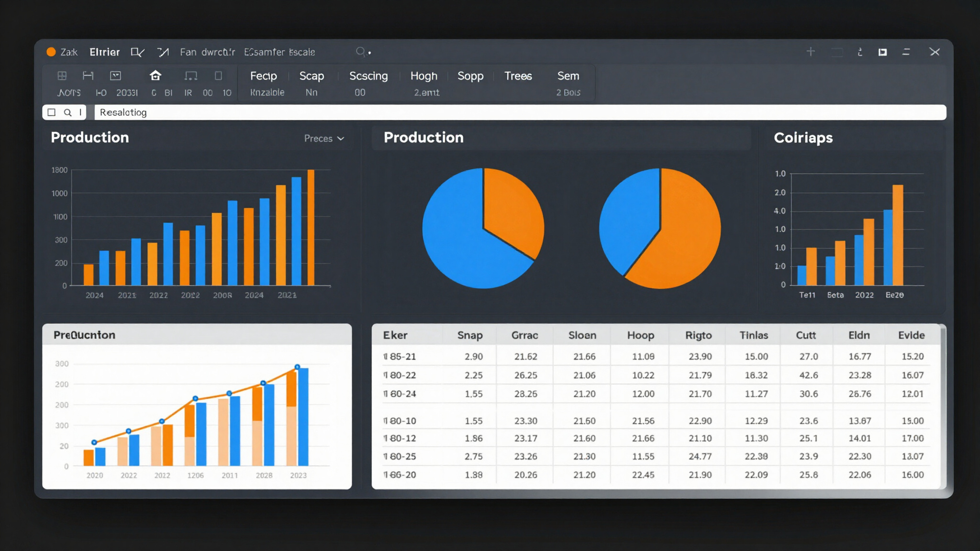Image resolution: width=980 pixels, height=551 pixels.
Task: Expand the Preces dropdown in the Production panel
Action: [x=324, y=138]
